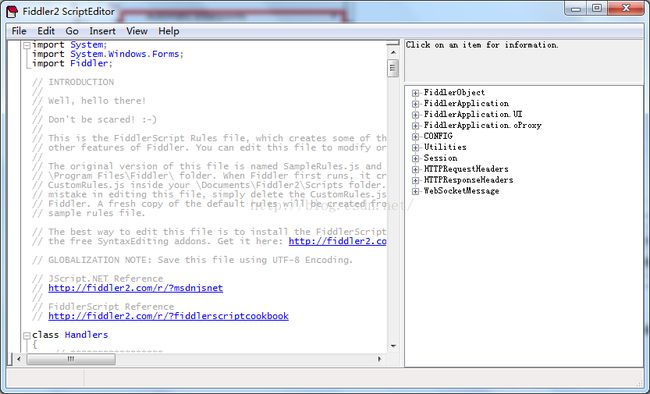Open the View menu
The image size is (650, 394).
[137, 31]
